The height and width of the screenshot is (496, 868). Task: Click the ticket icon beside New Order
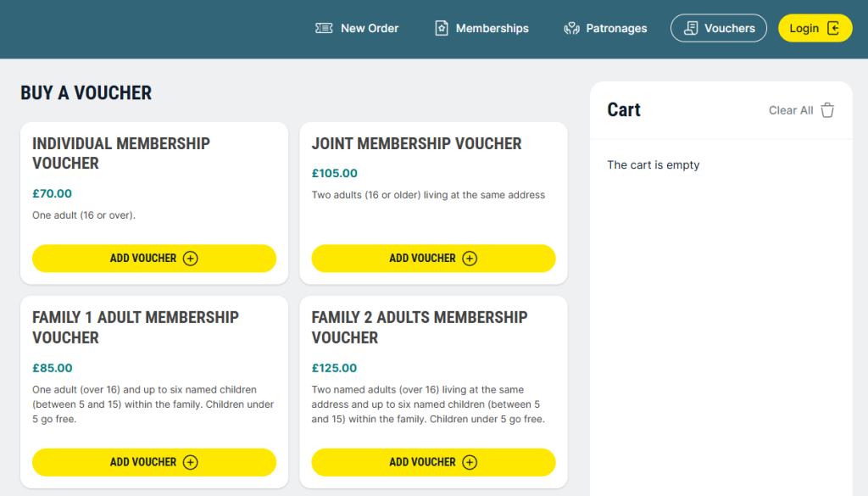324,28
